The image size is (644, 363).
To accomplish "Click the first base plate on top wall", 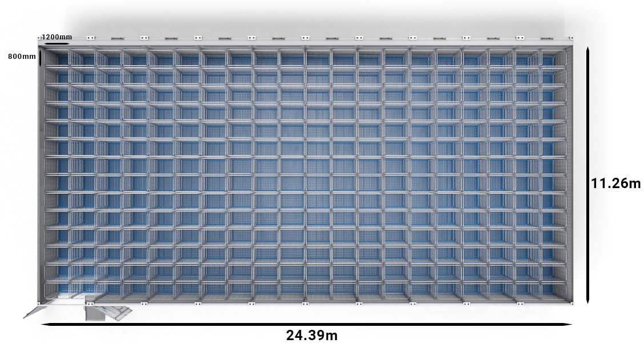I will (90, 38).
